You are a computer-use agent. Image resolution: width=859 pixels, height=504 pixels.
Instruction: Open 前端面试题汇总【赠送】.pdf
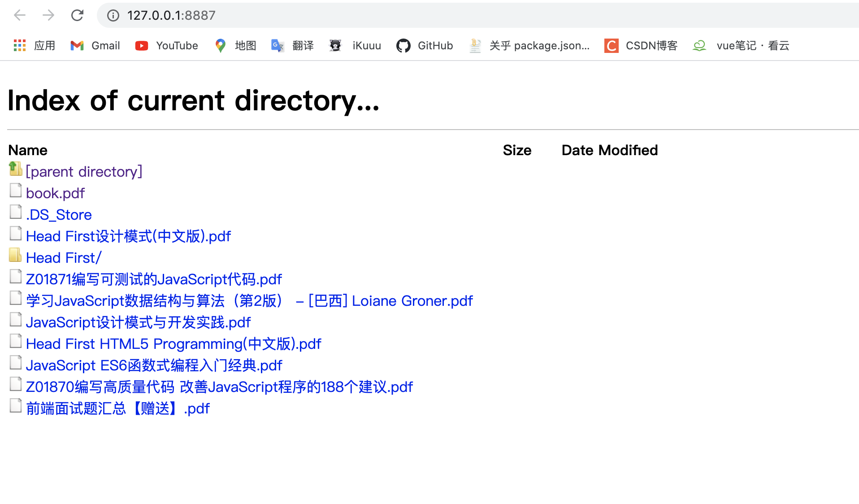[118, 408]
